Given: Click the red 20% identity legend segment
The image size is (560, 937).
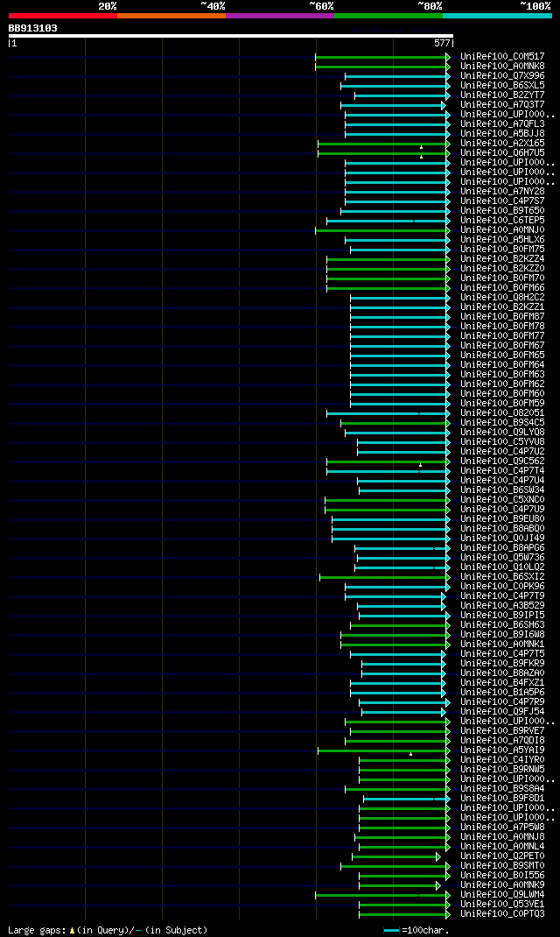Looking at the screenshot, I should (63, 16).
